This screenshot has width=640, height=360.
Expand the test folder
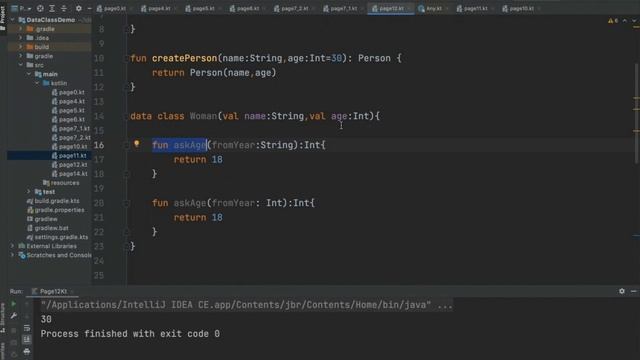[x=29, y=191]
